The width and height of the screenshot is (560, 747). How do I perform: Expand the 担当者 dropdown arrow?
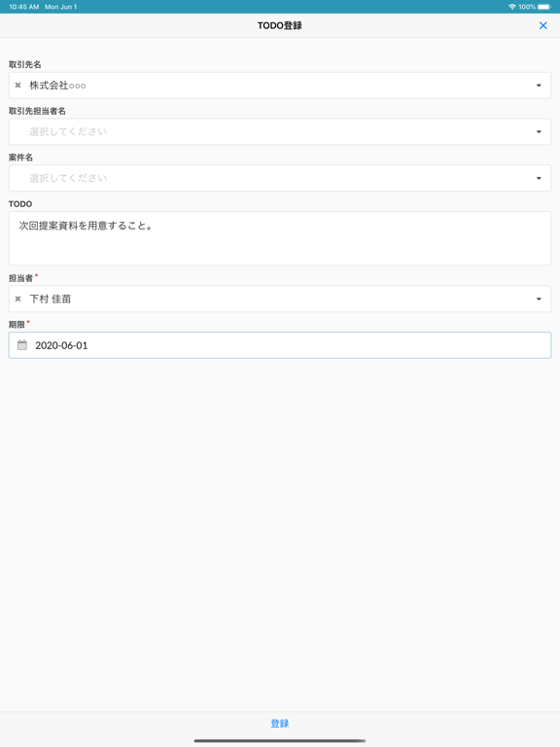click(539, 299)
